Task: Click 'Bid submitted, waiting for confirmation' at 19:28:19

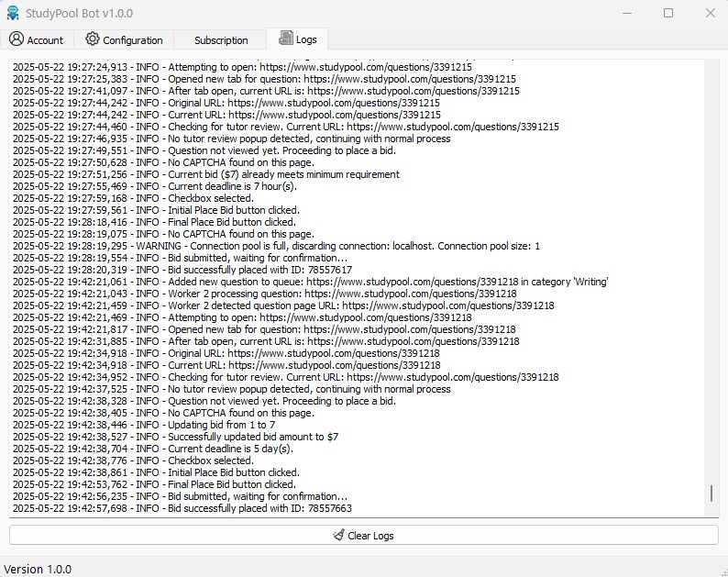Action: (180, 258)
